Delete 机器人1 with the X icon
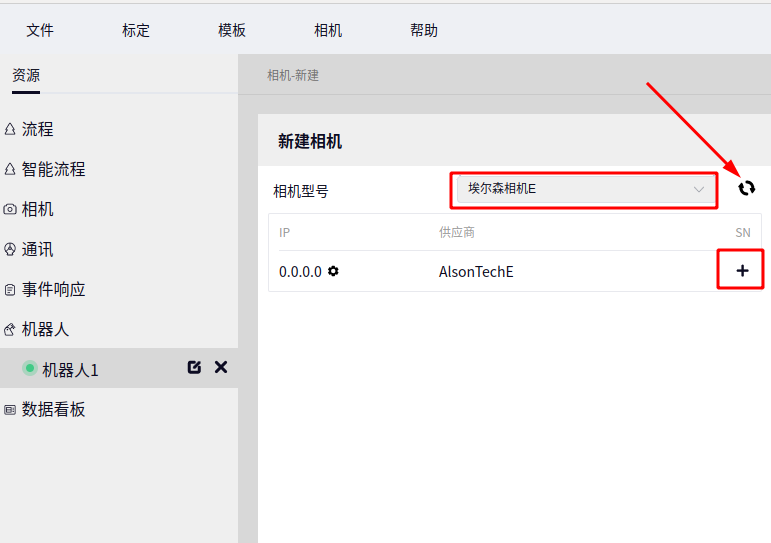 click(221, 367)
